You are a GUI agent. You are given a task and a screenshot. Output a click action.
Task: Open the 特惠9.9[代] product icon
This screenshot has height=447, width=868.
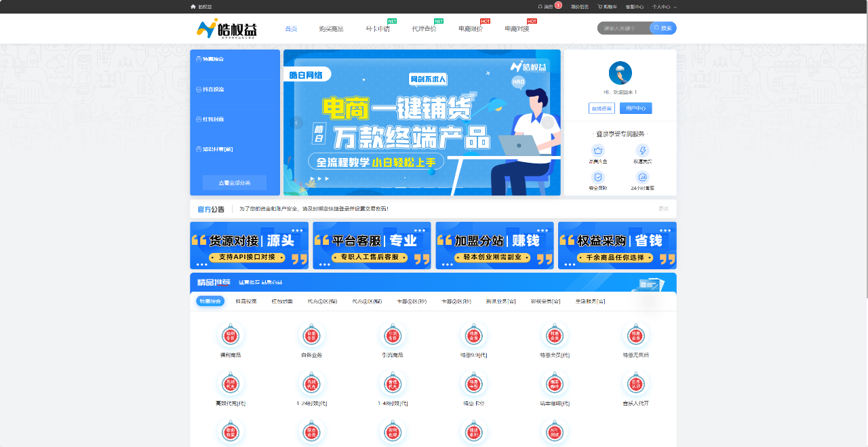click(473, 335)
